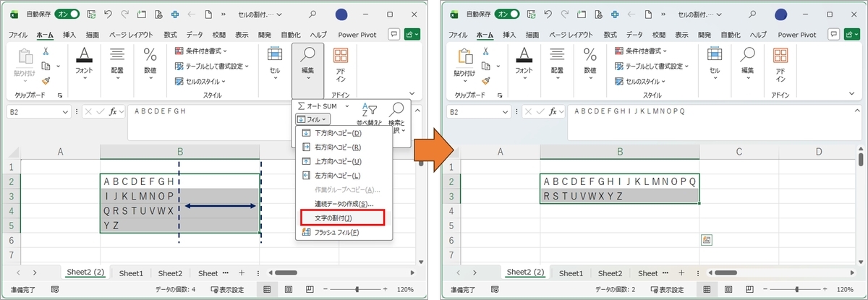The height and width of the screenshot is (300, 868).
Task: Open the 数値 group dropdown in right window
Action: tap(591, 64)
